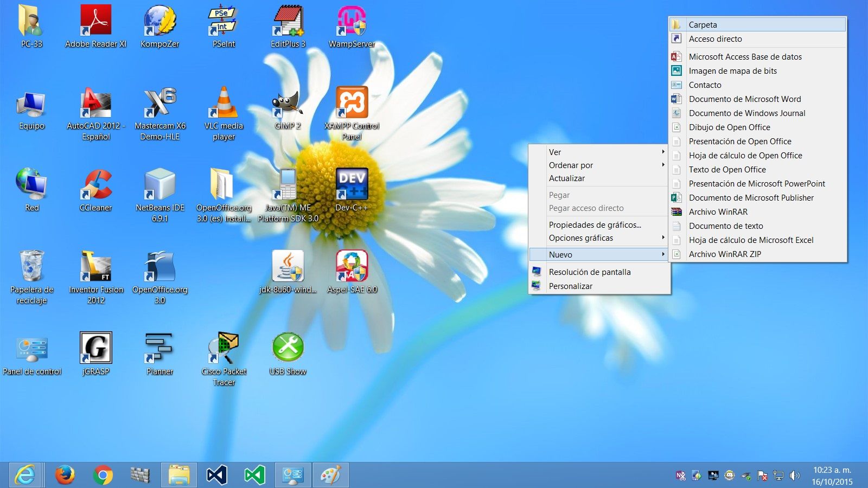The width and height of the screenshot is (868, 488).
Task: Click the Cisco Packet Tracer icon
Action: tap(224, 349)
